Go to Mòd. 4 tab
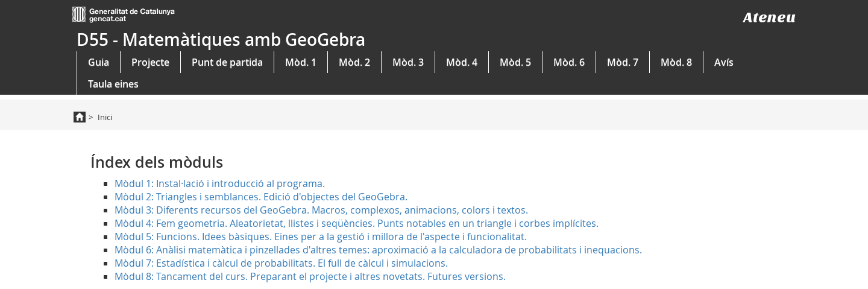The width and height of the screenshot is (868, 289). pos(462,62)
